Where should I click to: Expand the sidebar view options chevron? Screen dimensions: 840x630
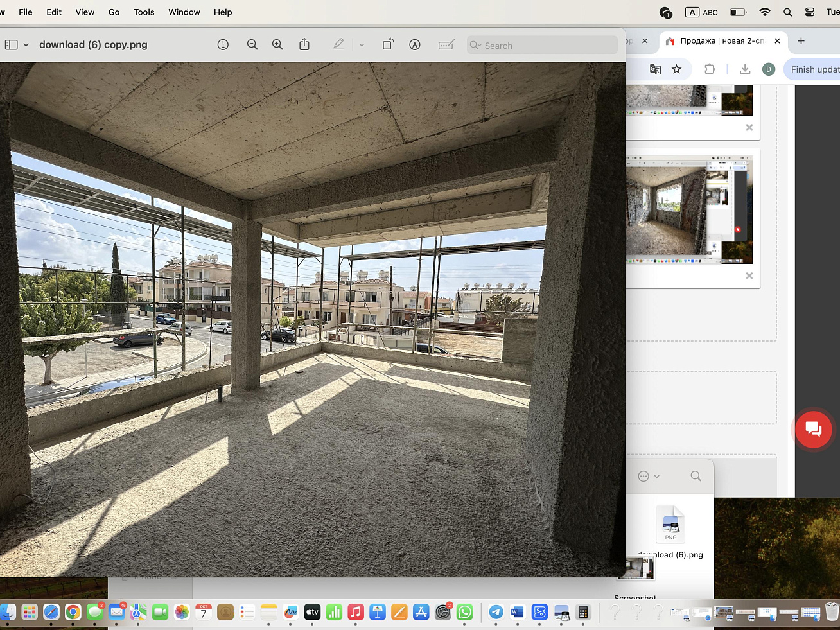(x=26, y=45)
